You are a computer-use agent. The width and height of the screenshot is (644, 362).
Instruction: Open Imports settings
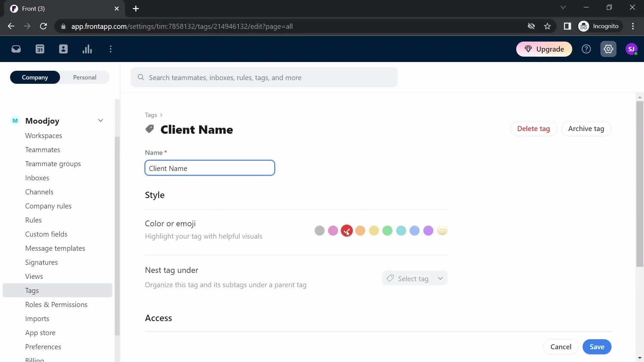point(37,319)
